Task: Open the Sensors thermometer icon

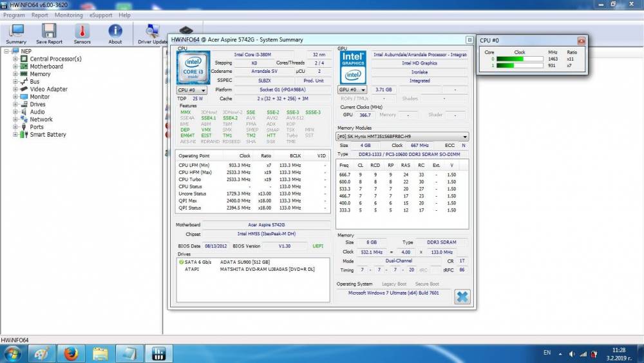Action: [82, 34]
